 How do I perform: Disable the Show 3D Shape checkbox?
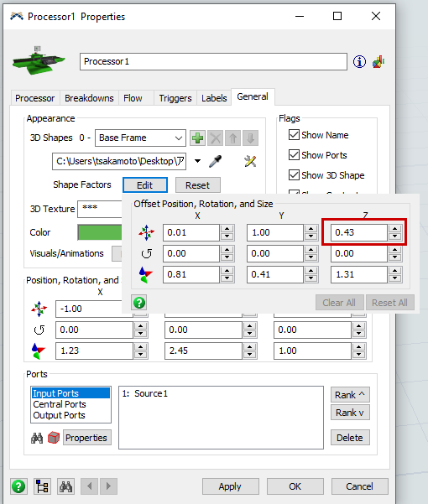tap(294, 175)
